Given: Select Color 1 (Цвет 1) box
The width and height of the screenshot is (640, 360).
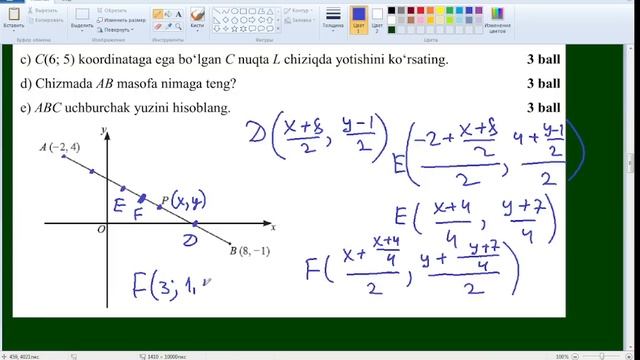Looking at the screenshot, I should 359,20.
